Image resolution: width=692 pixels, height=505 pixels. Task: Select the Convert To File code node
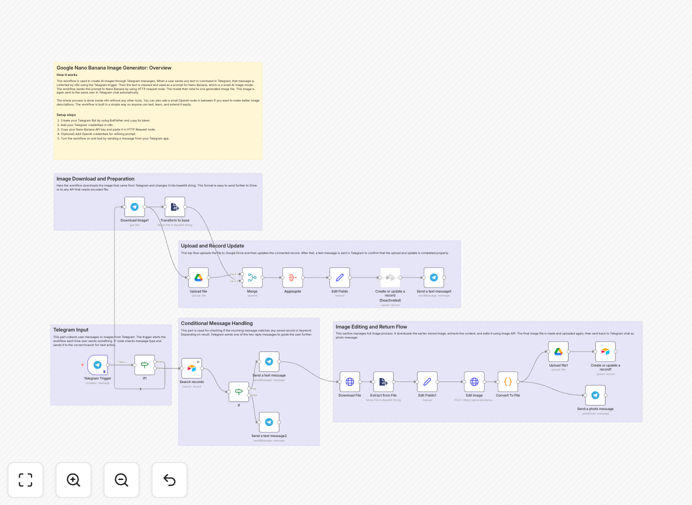[508, 382]
